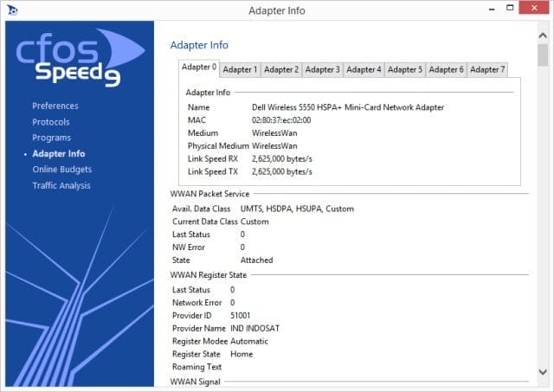Select the Adapter 3 tab
The height and width of the screenshot is (392, 554).
323,69
